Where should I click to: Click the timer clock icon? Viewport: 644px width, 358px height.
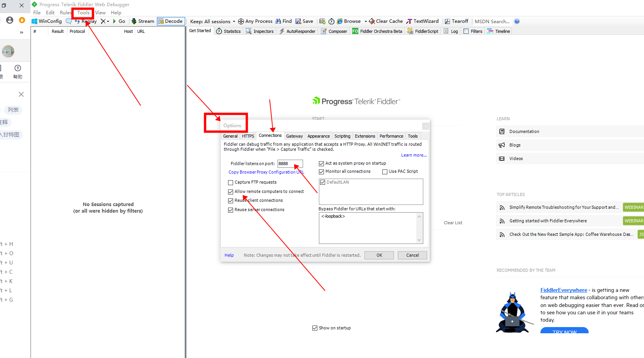[x=331, y=21]
